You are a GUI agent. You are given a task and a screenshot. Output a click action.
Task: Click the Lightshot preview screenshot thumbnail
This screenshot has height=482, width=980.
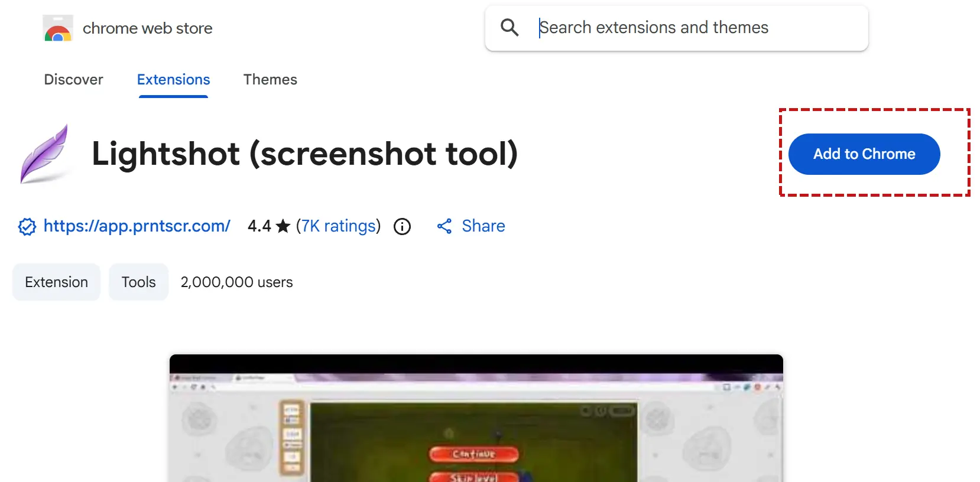476,418
